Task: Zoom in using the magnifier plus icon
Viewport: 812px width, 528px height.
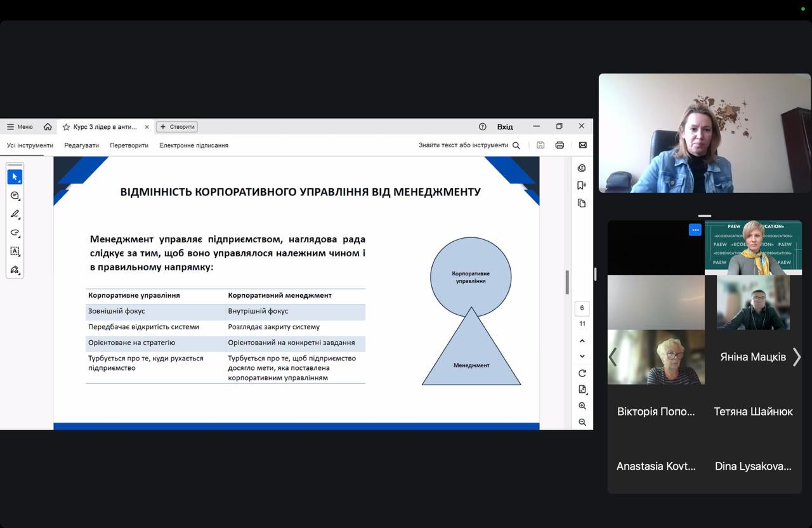Action: (x=582, y=406)
